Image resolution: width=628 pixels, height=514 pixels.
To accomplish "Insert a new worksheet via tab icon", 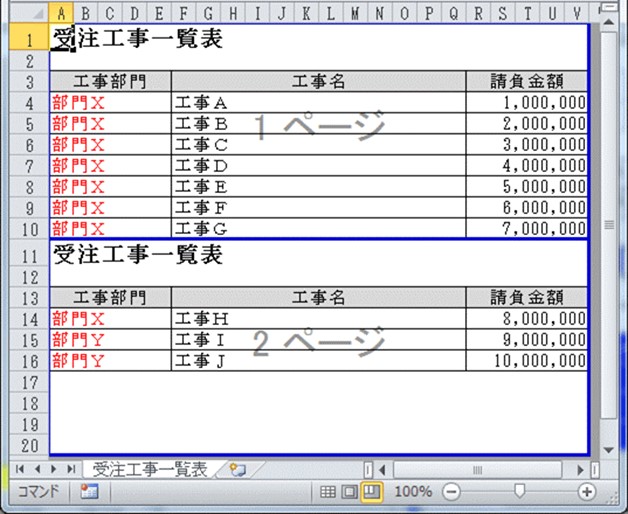I will pyautogui.click(x=238, y=469).
